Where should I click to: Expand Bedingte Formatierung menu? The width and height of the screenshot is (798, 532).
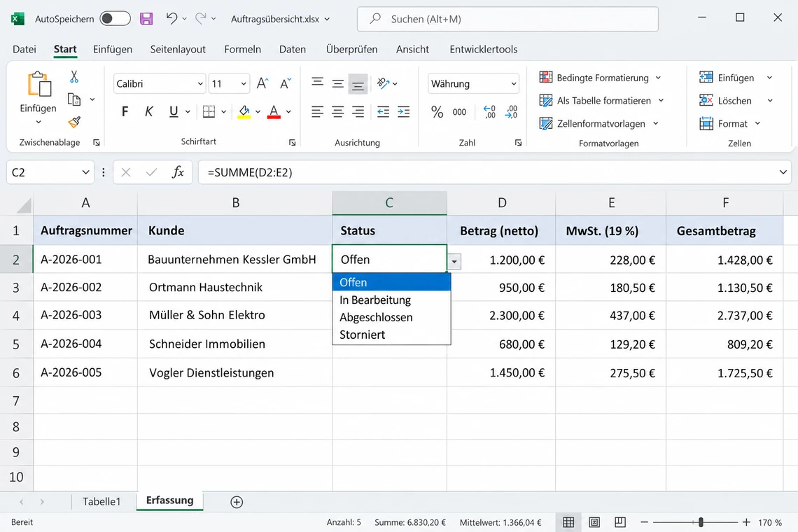coord(658,78)
